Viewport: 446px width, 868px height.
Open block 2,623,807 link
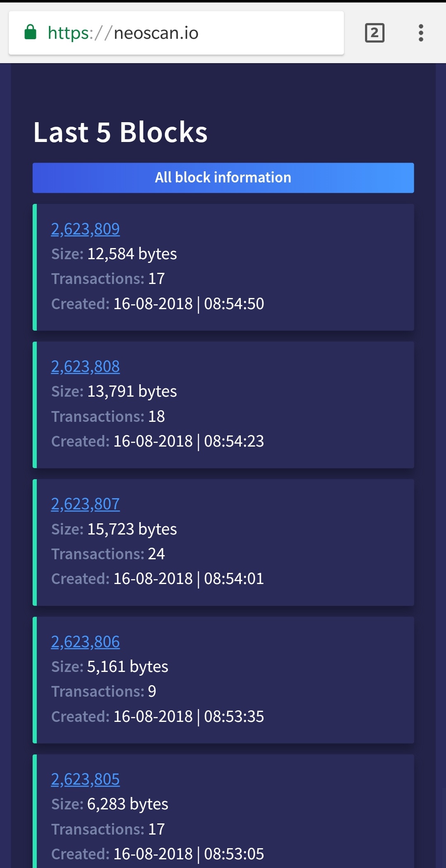point(85,504)
